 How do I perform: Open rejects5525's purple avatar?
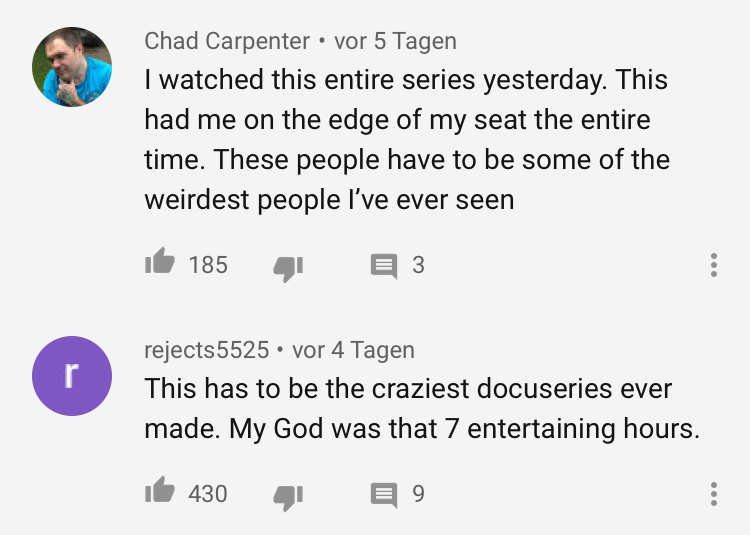(x=70, y=375)
